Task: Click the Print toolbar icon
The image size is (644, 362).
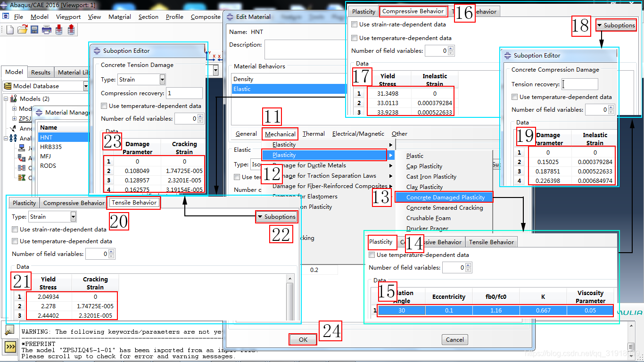Action: click(x=47, y=30)
